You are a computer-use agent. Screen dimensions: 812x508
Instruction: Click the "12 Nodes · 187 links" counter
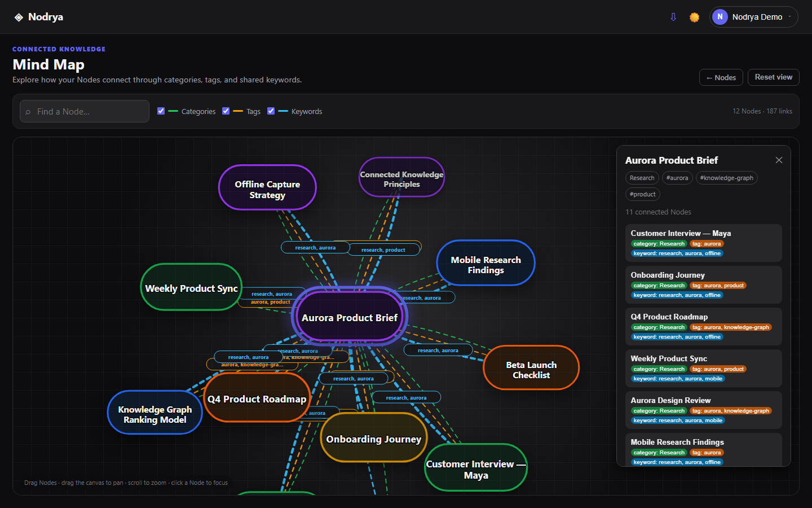762,111
